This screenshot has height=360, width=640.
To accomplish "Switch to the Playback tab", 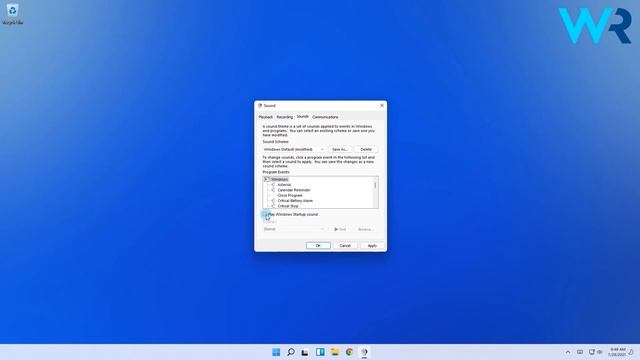I will [x=266, y=117].
